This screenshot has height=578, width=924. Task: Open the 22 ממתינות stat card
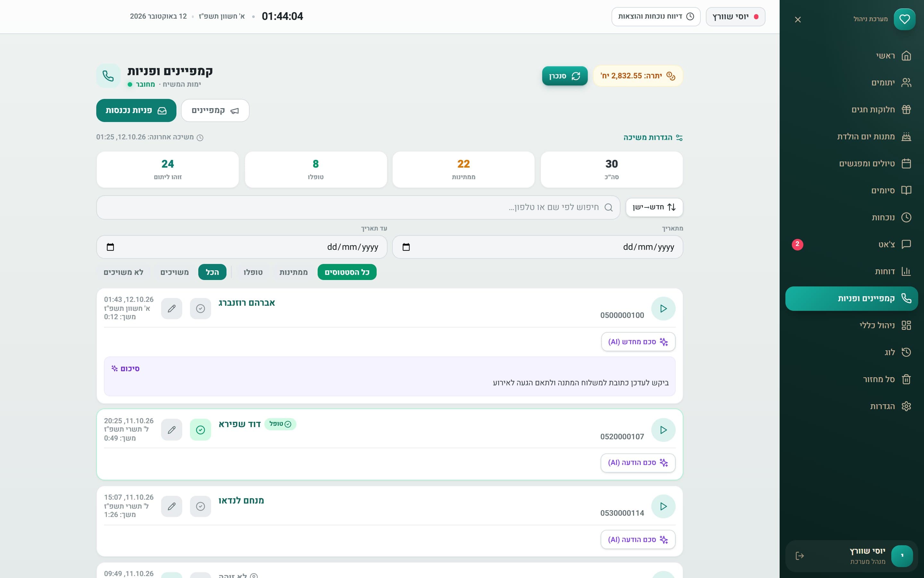pos(463,169)
